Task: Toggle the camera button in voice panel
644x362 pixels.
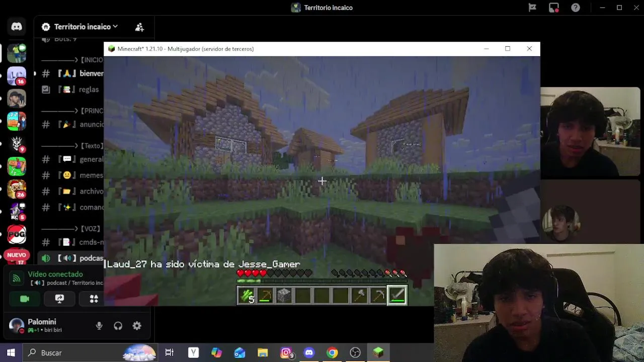Action: 25,299
